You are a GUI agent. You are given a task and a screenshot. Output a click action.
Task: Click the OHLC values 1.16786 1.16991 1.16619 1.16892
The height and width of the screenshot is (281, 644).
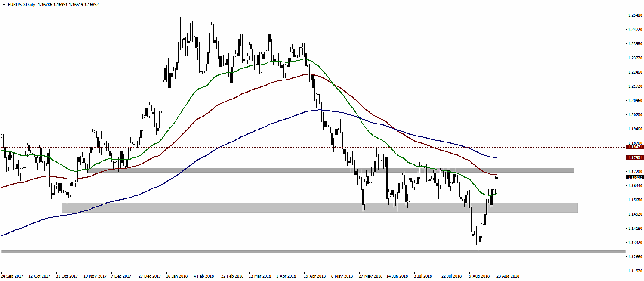click(x=68, y=4)
